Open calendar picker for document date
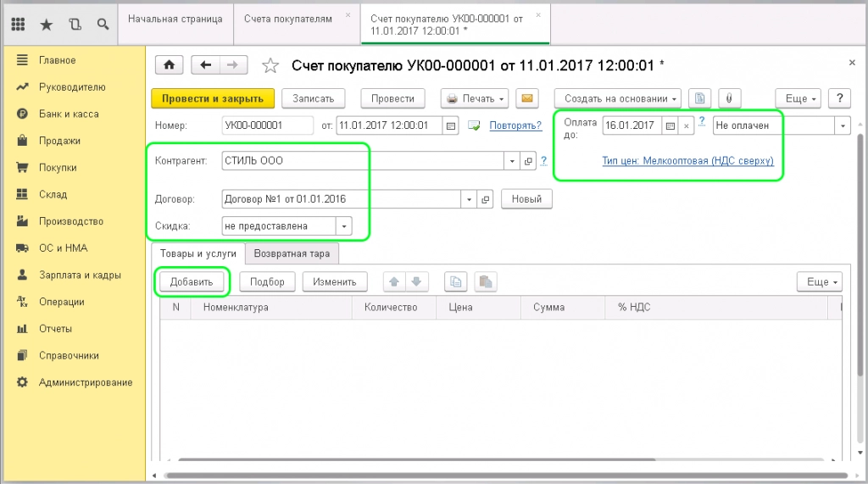Viewport: 868px width, 484px height. pyautogui.click(x=451, y=125)
